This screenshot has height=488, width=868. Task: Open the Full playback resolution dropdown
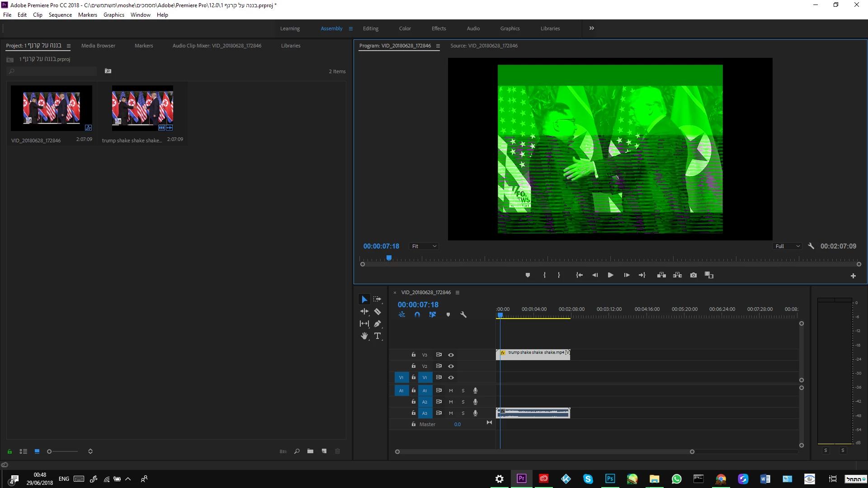787,246
